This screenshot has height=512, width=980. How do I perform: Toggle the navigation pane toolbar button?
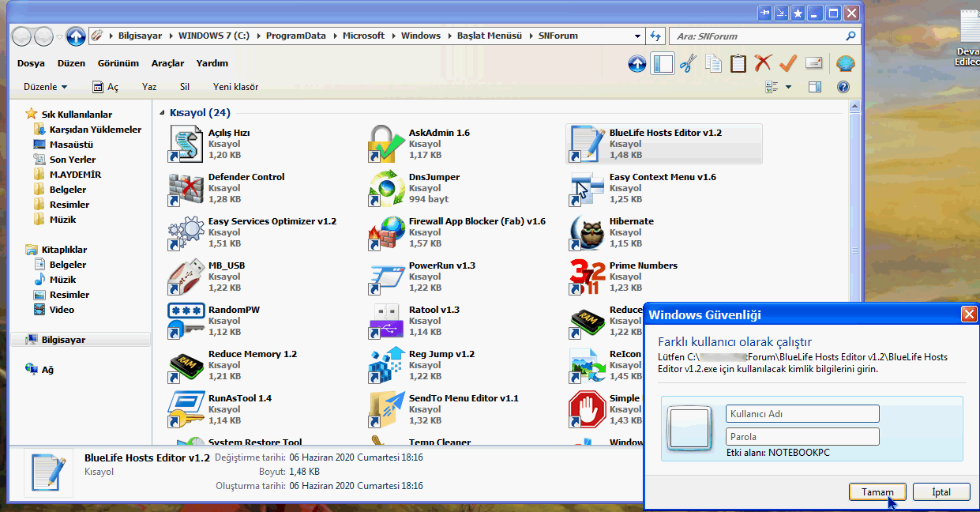[x=663, y=64]
